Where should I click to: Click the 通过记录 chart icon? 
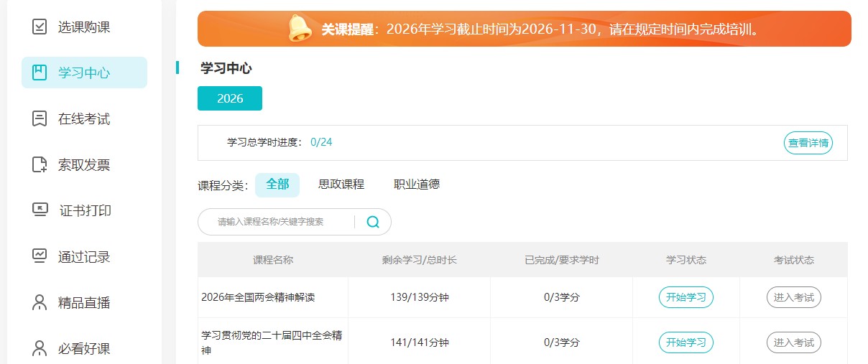(x=40, y=256)
